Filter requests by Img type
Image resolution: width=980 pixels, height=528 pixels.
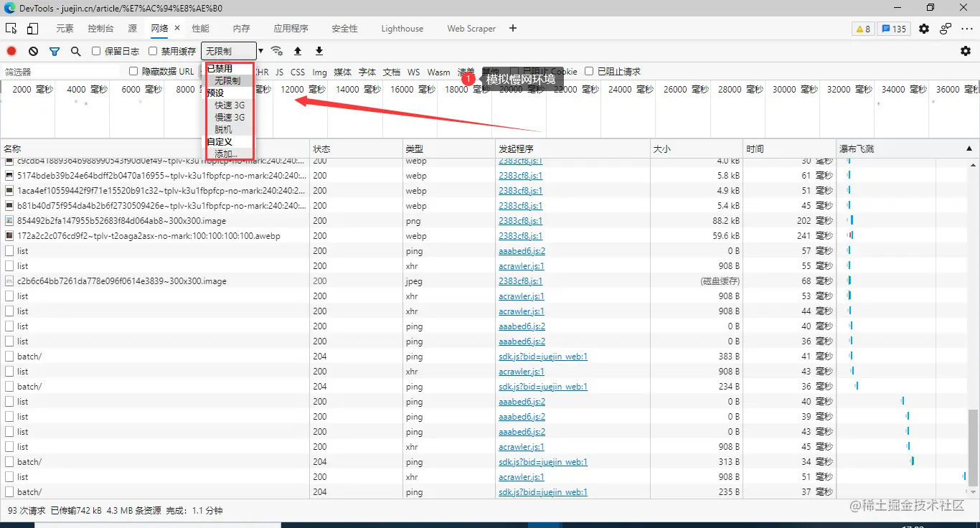(x=319, y=72)
